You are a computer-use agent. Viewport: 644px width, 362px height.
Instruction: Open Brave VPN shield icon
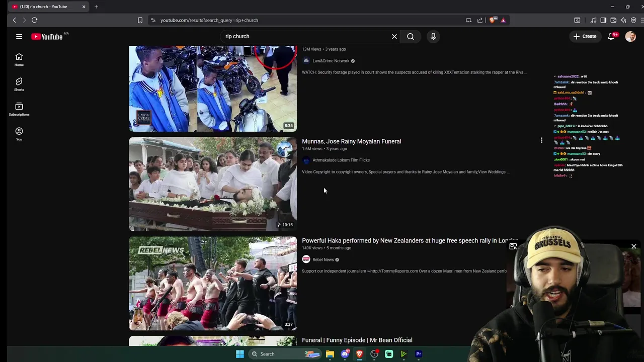pyautogui.click(x=633, y=20)
